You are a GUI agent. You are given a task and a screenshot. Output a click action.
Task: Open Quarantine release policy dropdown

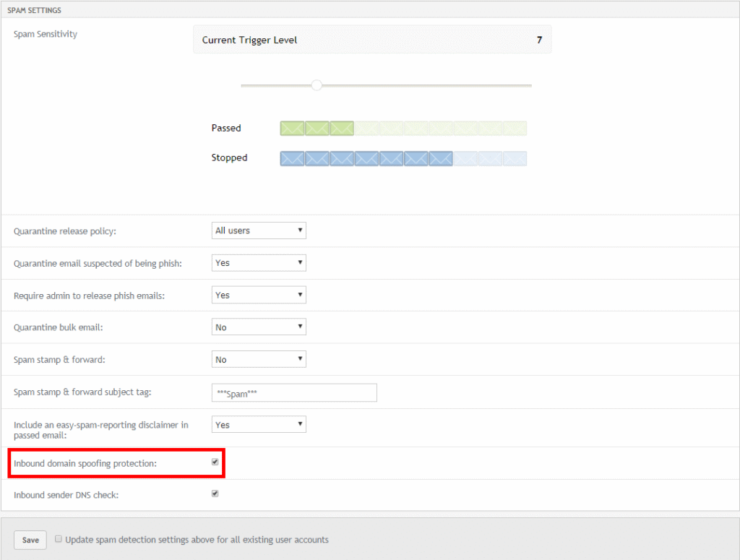coord(259,231)
